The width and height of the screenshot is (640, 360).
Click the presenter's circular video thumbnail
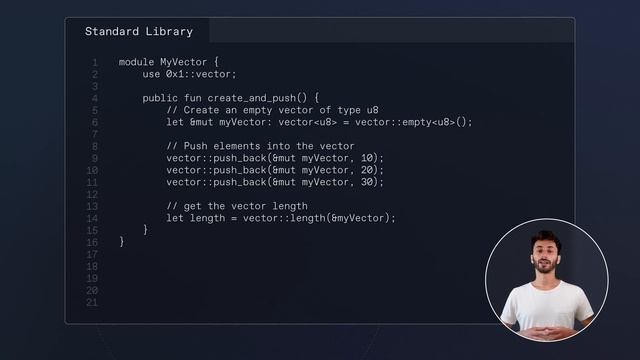[x=547, y=280]
